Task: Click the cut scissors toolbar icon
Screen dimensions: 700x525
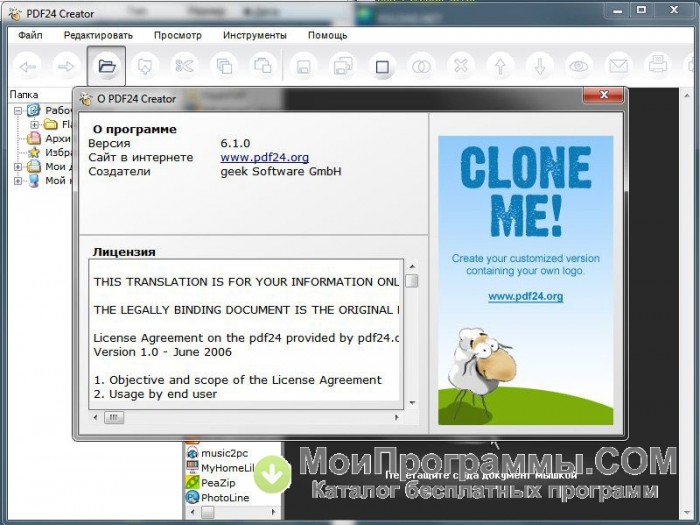Action: tap(184, 67)
